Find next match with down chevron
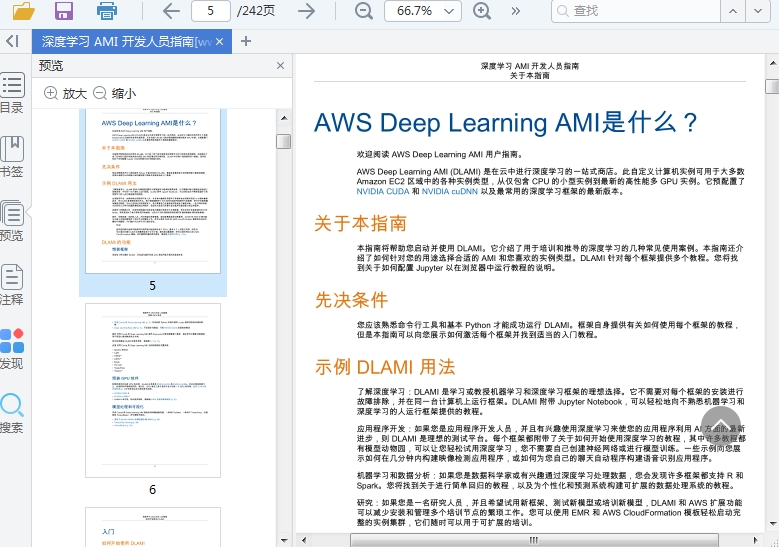The height and width of the screenshot is (547, 779). click(758, 11)
